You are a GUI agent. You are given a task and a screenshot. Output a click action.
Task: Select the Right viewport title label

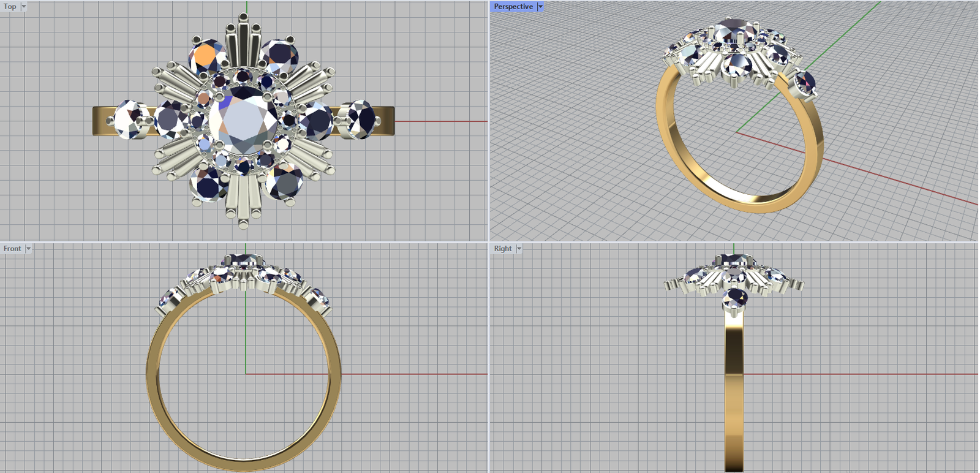503,249
